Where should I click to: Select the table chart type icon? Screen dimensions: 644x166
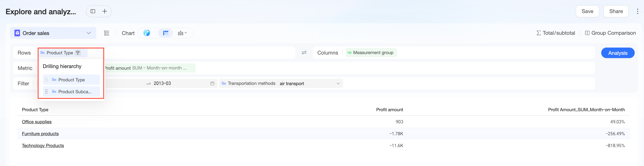click(x=166, y=33)
